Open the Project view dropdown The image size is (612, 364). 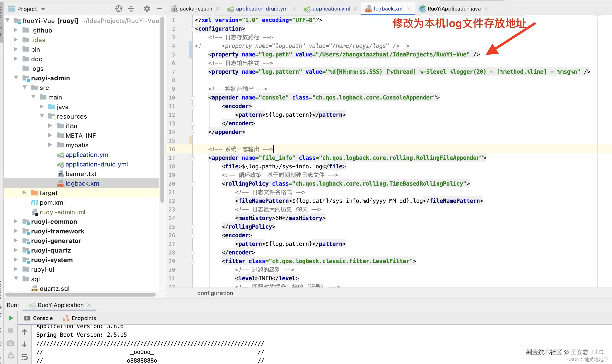43,9
